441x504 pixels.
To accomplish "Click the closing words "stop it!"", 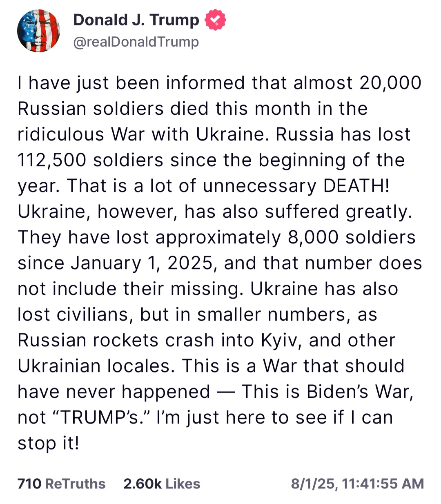I will coord(49,444).
